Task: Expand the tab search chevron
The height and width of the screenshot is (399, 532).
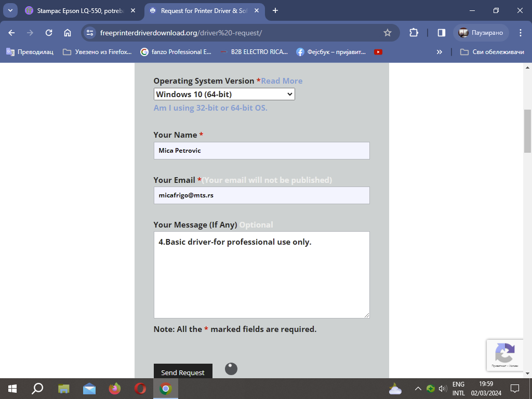Action: click(10, 10)
